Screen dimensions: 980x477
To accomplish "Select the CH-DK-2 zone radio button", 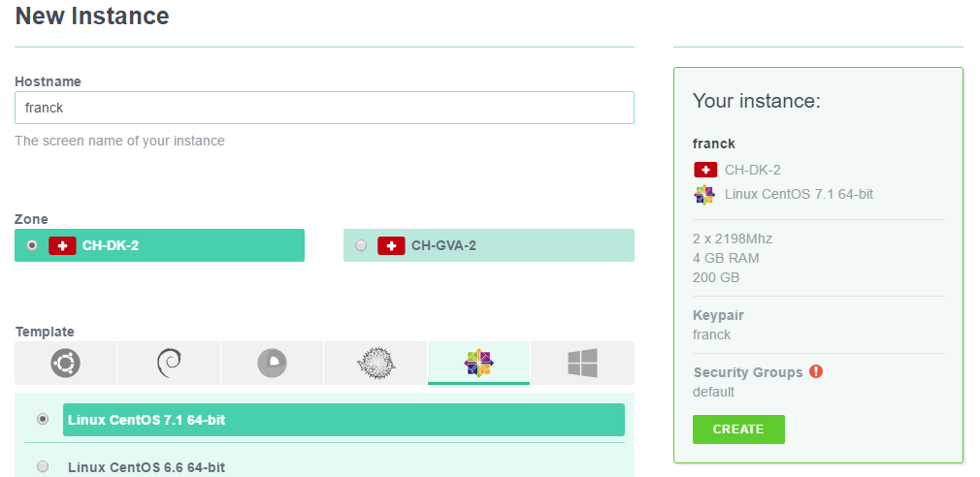I will tap(32, 245).
